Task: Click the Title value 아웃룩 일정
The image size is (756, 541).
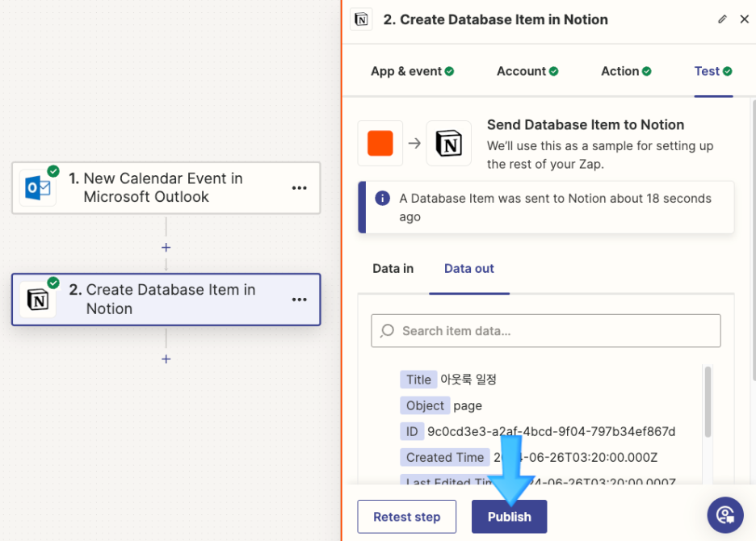Action: pyautogui.click(x=468, y=380)
